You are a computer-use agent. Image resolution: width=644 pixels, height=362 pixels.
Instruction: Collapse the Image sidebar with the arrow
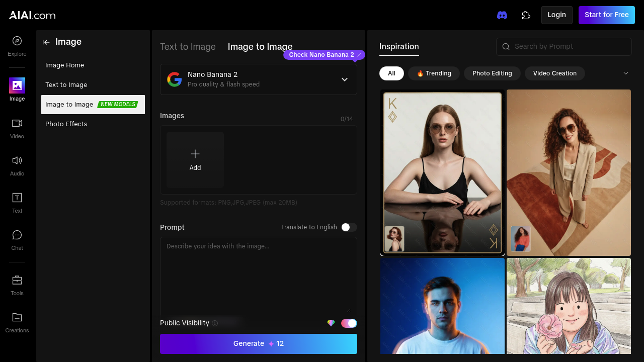[46, 42]
